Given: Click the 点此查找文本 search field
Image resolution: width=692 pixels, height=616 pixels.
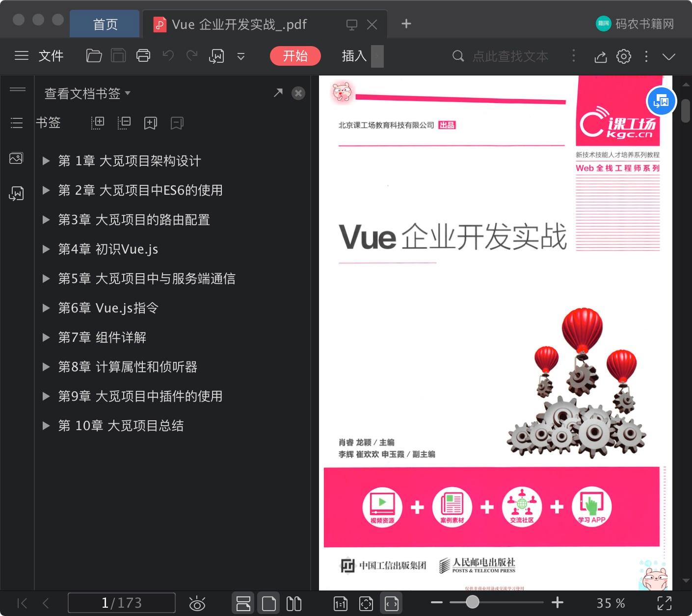Looking at the screenshot, I should click(510, 56).
